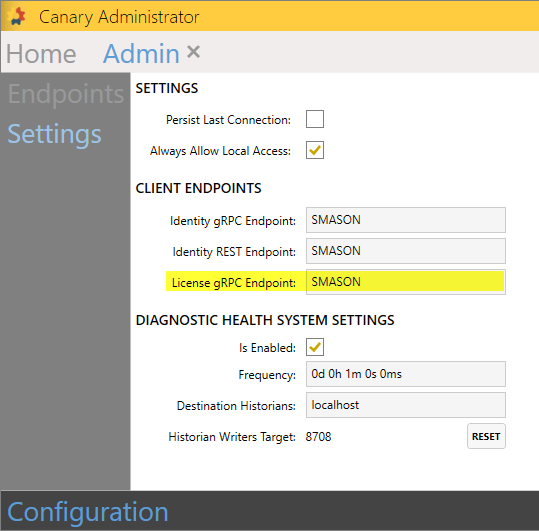The image size is (539, 531).
Task: Click the Diagnostic Health System Settings heading
Action: [x=265, y=320]
